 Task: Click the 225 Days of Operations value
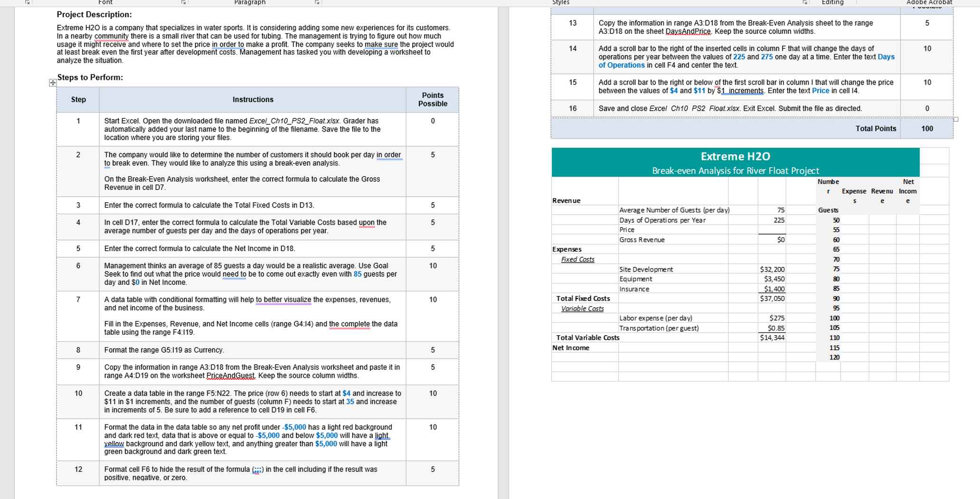pyautogui.click(x=779, y=220)
